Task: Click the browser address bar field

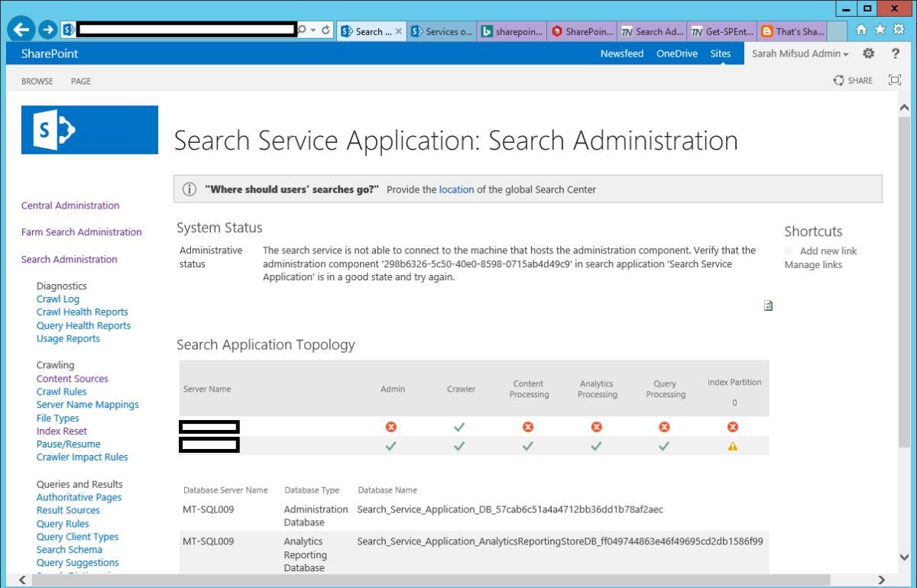Action: (187, 31)
